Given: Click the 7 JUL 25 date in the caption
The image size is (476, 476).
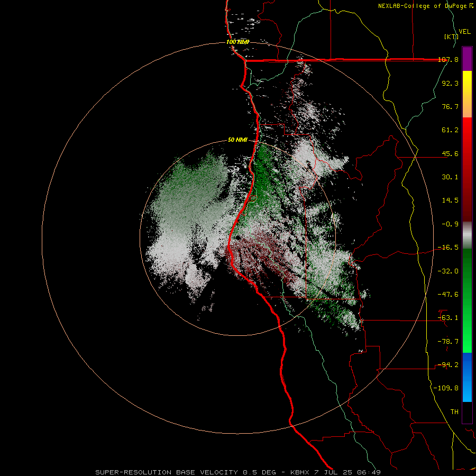Looking at the screenshot, I should point(334,472).
